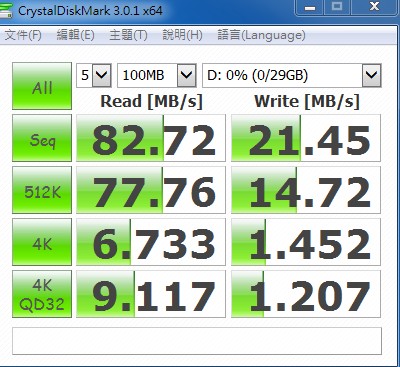Click the 4K read result 6.733
The width and height of the screenshot is (400, 367).
click(151, 242)
